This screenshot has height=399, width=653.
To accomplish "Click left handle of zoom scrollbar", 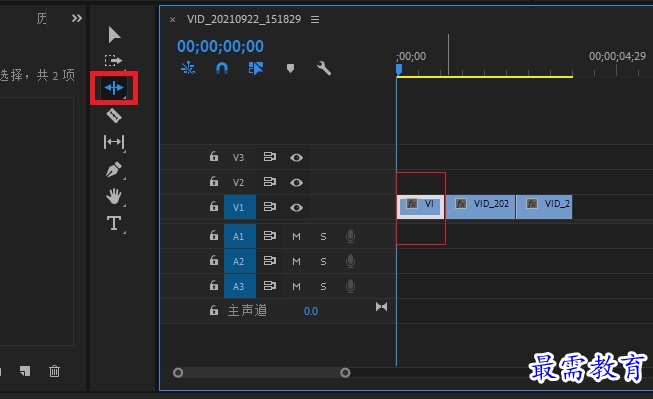I will [x=178, y=373].
